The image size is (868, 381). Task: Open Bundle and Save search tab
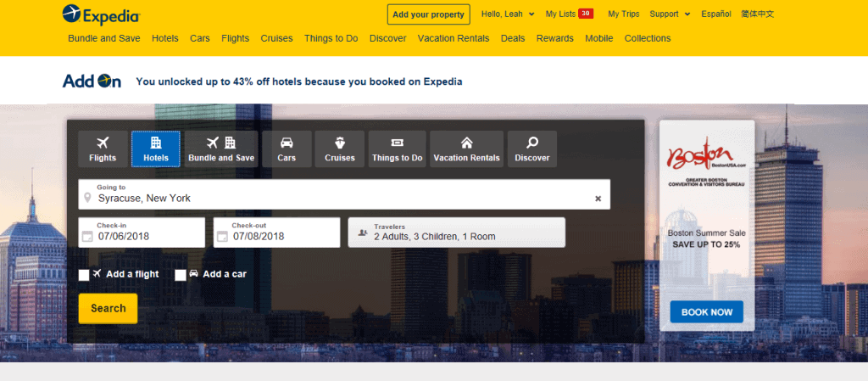coord(221,149)
